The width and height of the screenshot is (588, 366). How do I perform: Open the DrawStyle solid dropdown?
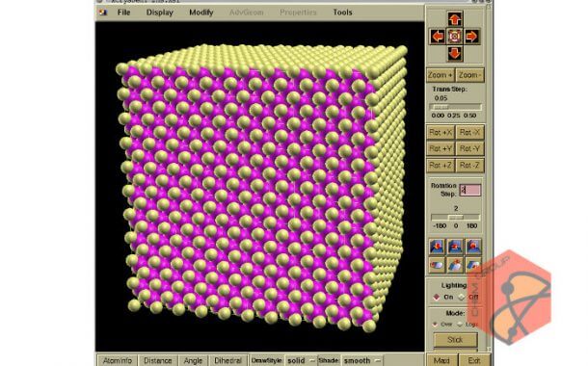(301, 360)
